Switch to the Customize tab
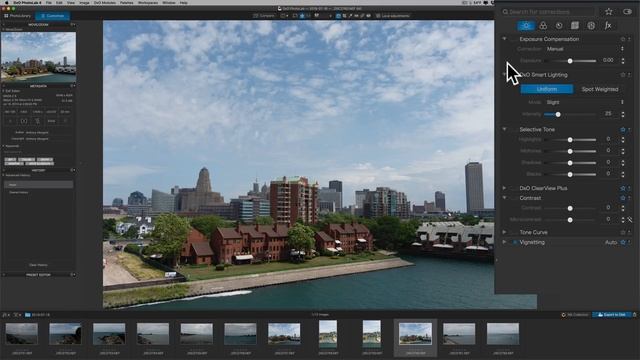Image resolution: width=640 pixels, height=360 pixels. pyautogui.click(x=52, y=16)
